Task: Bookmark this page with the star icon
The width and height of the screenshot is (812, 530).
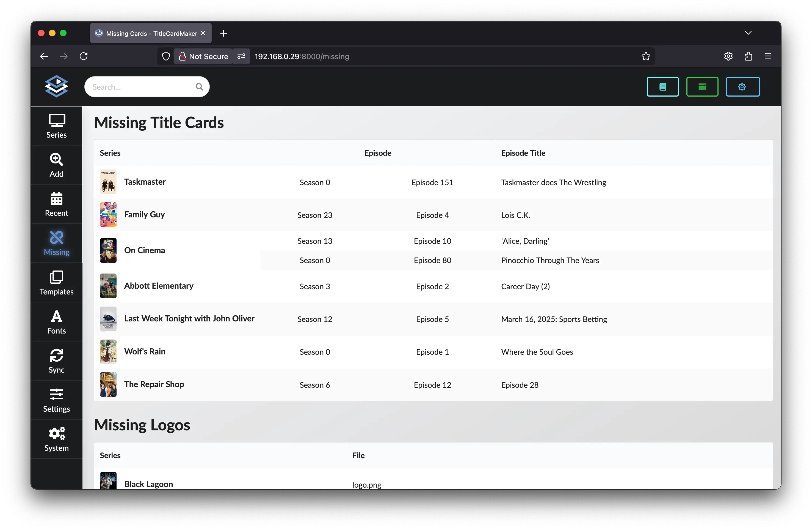Action: tap(645, 56)
